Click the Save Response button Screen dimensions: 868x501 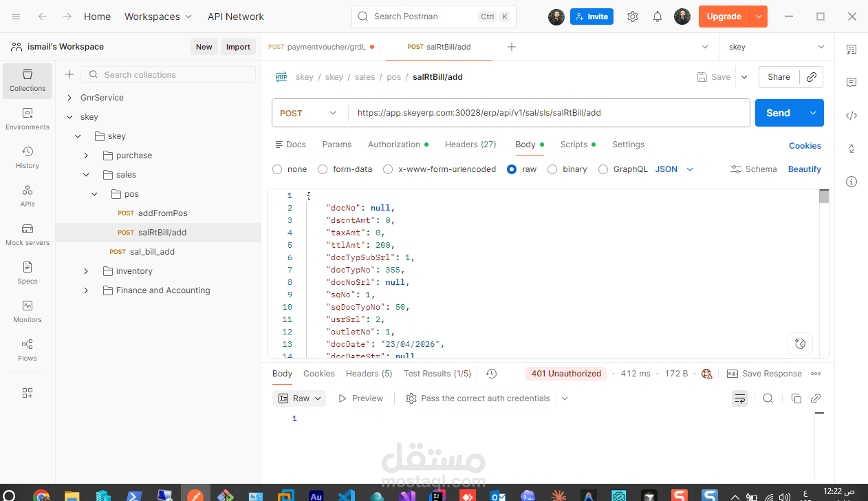(x=764, y=374)
